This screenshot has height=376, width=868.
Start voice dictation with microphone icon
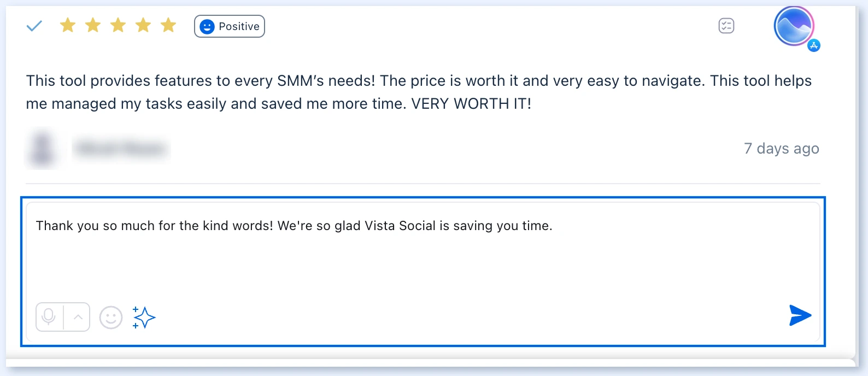tap(49, 317)
